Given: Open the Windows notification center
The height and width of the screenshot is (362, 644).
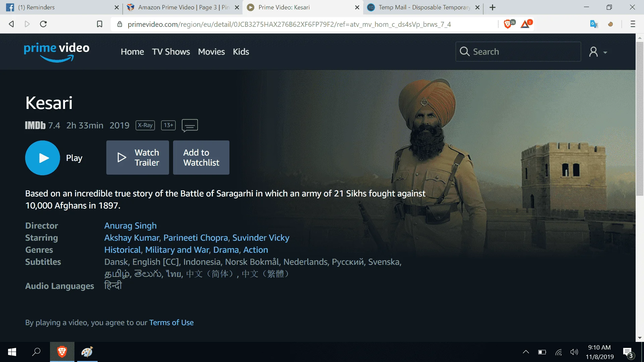Looking at the screenshot, I should tap(628, 352).
